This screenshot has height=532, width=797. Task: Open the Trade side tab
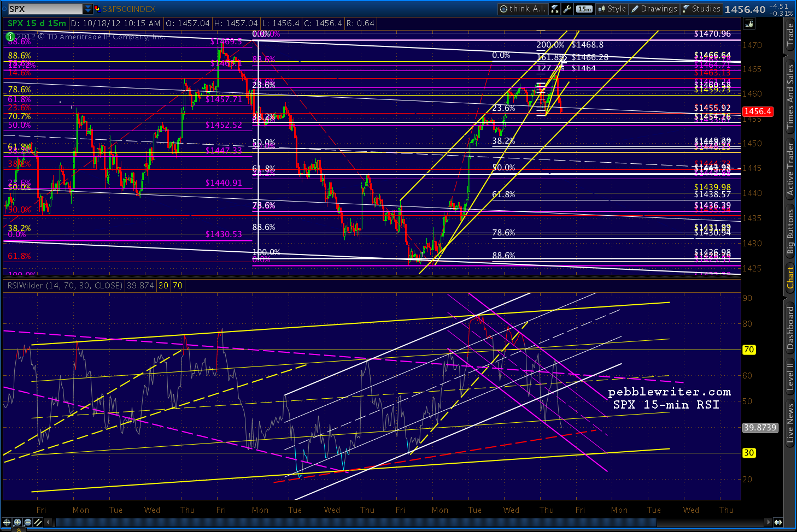[x=790, y=35]
